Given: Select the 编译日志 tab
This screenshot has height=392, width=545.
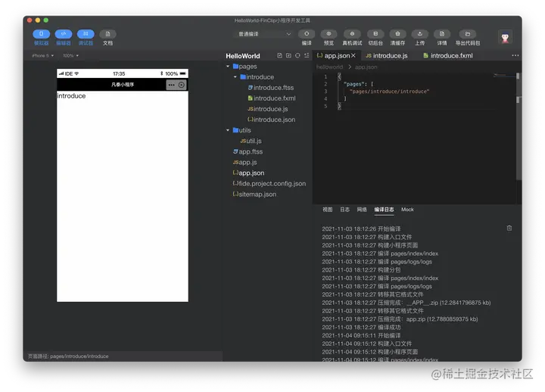Looking at the screenshot, I should pos(384,210).
